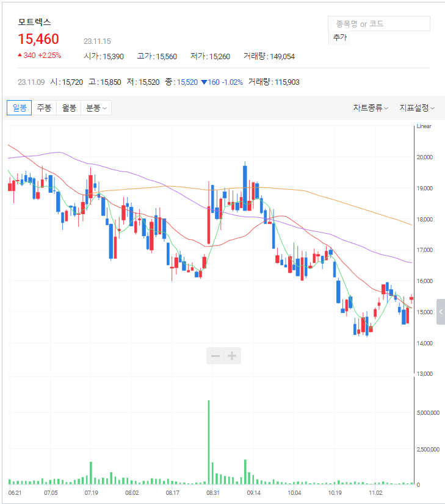This screenshot has width=445, height=504.
Task: Click the 13,000 price axis label
Action: [424, 374]
